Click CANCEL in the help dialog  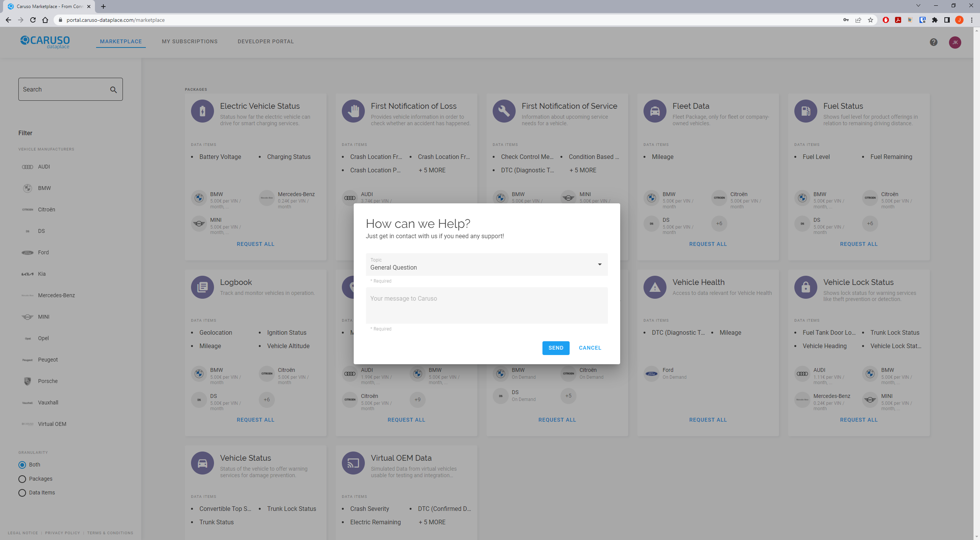tap(590, 348)
